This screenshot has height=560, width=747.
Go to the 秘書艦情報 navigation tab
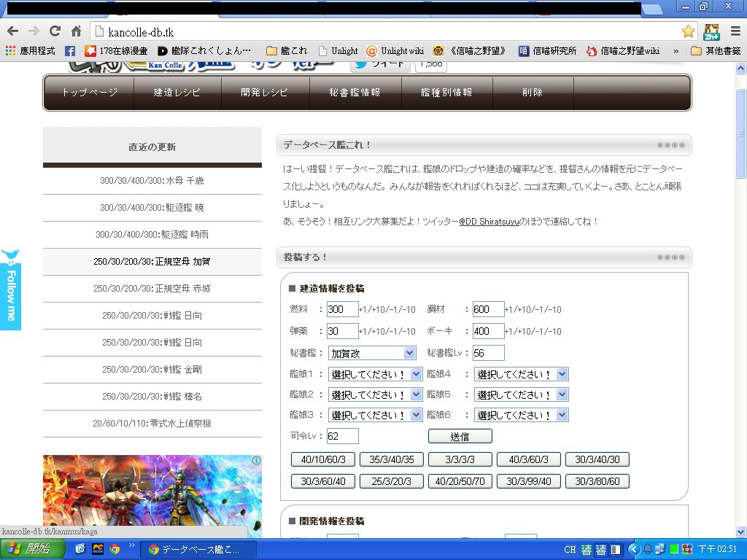tap(355, 93)
